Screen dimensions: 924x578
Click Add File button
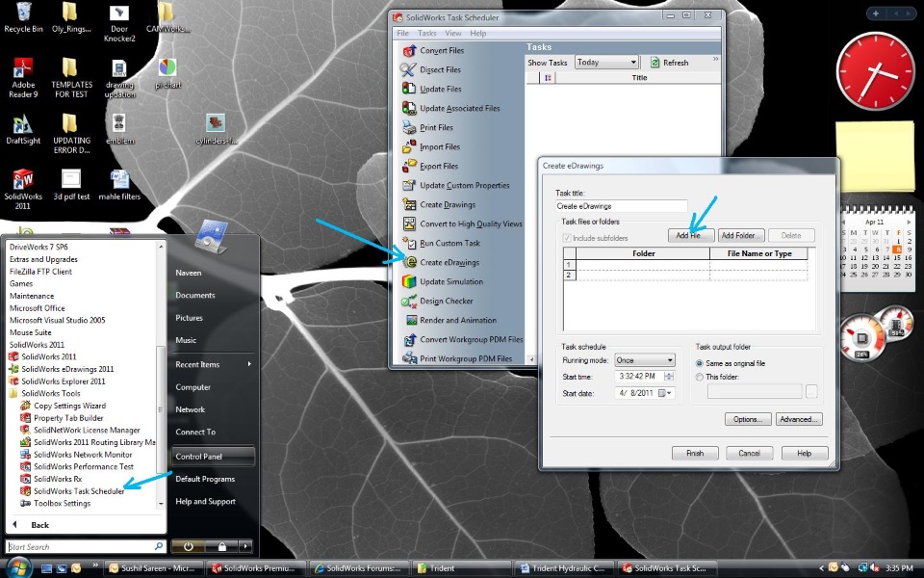point(691,235)
